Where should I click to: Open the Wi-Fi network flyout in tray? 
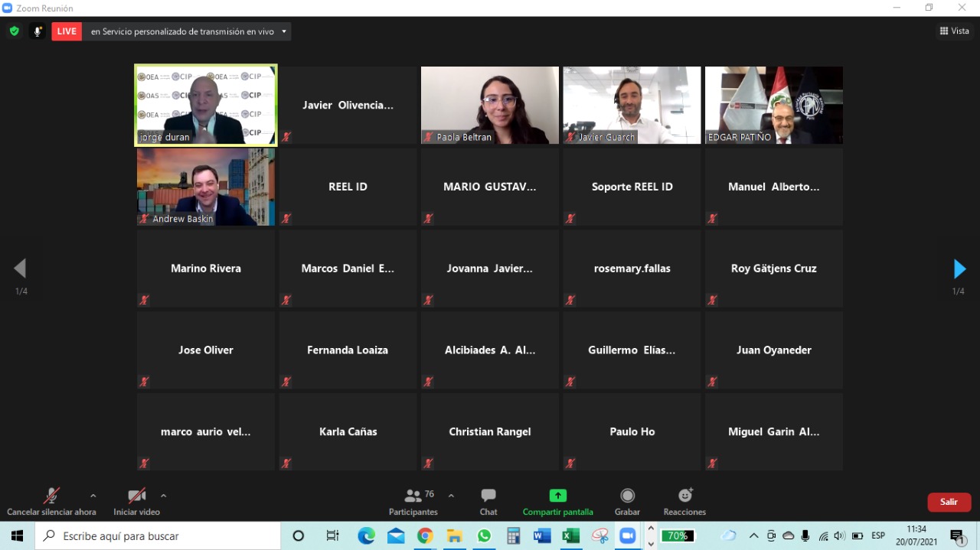point(824,535)
